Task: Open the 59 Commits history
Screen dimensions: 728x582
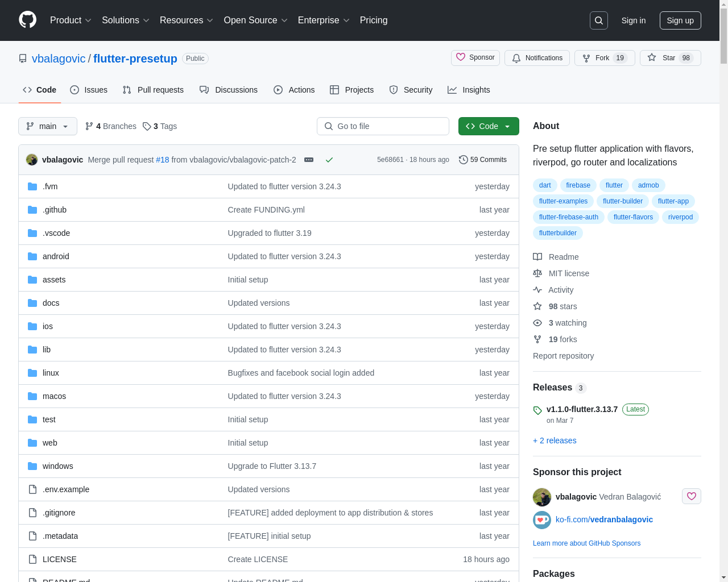Action: pos(483,160)
